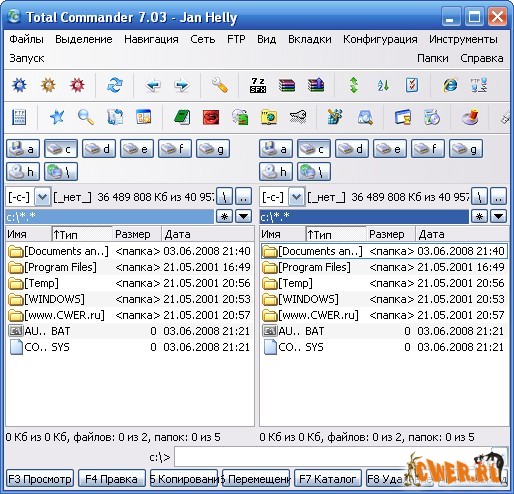The width and height of the screenshot is (514, 494).
Task: Click the multi-rename documents icon
Action: pos(115,117)
